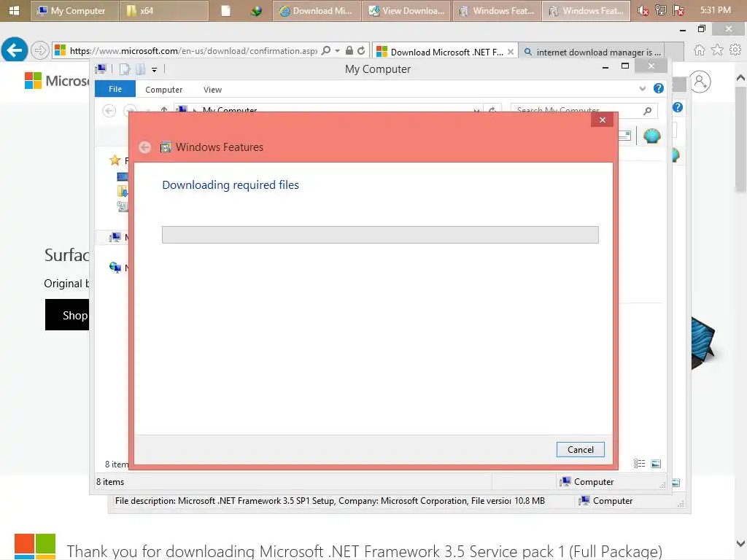Click the new folder icon in quick access toolbar
747x560 pixels.
tap(141, 69)
